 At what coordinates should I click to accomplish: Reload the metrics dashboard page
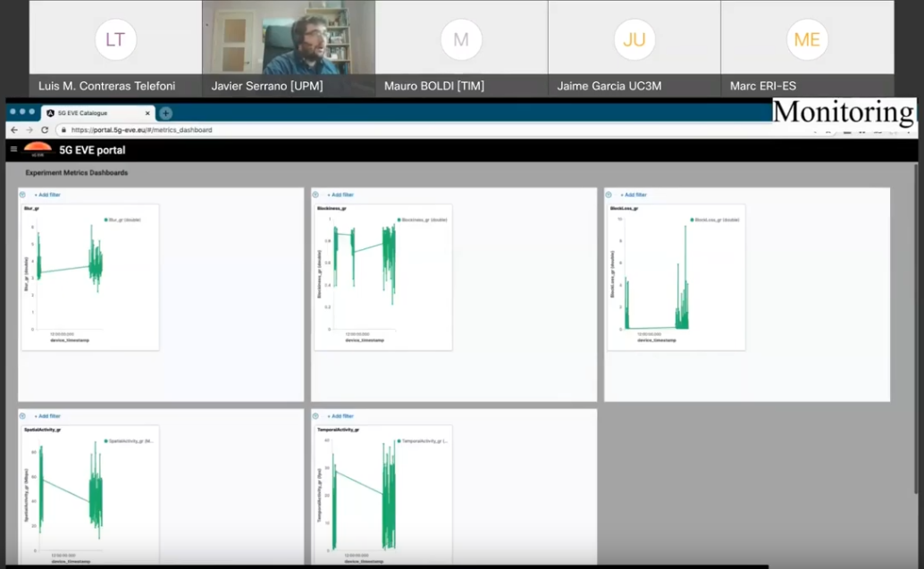(x=45, y=130)
